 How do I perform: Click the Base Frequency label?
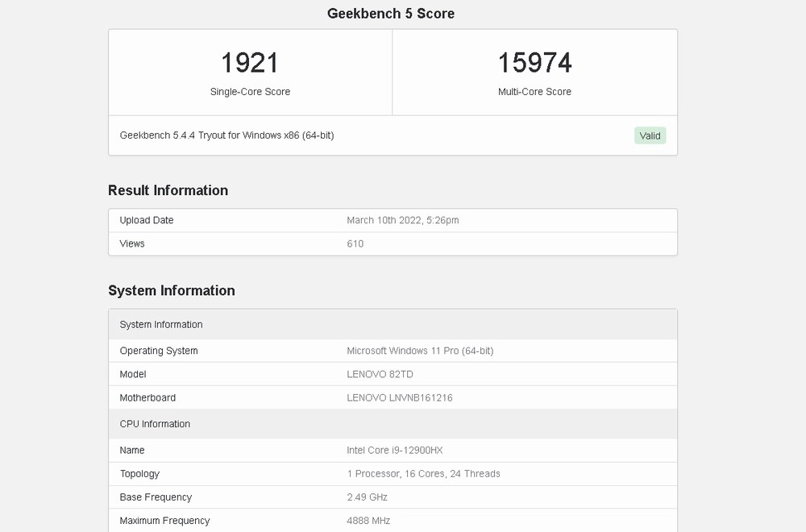point(156,497)
